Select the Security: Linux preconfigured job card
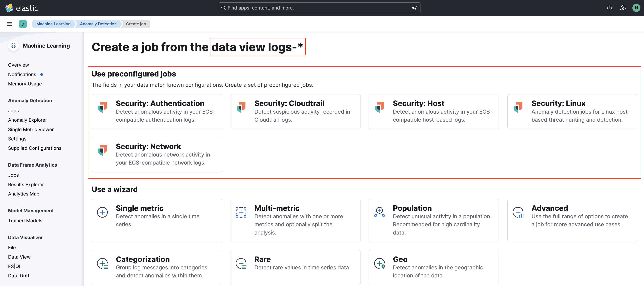644x286 pixels. 573,111
